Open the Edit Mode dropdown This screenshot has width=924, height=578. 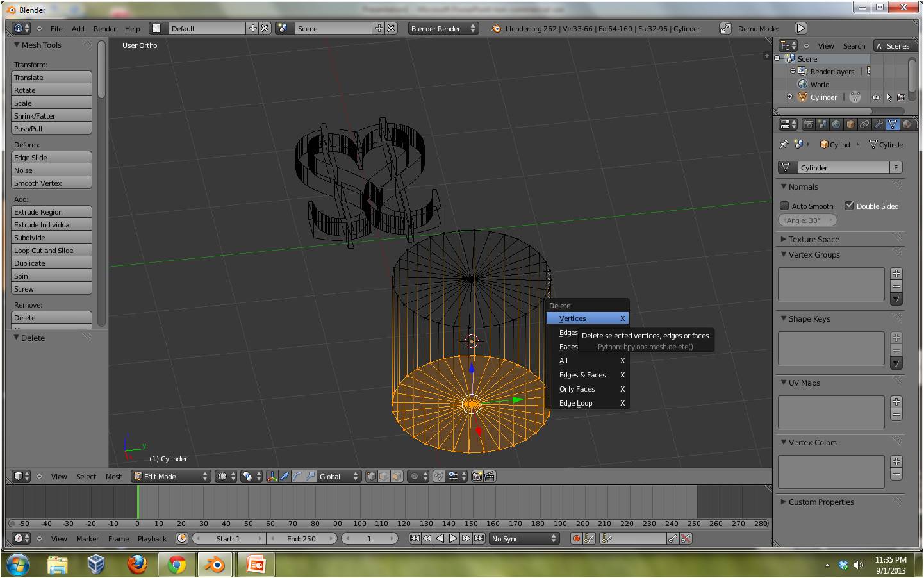pyautogui.click(x=171, y=476)
